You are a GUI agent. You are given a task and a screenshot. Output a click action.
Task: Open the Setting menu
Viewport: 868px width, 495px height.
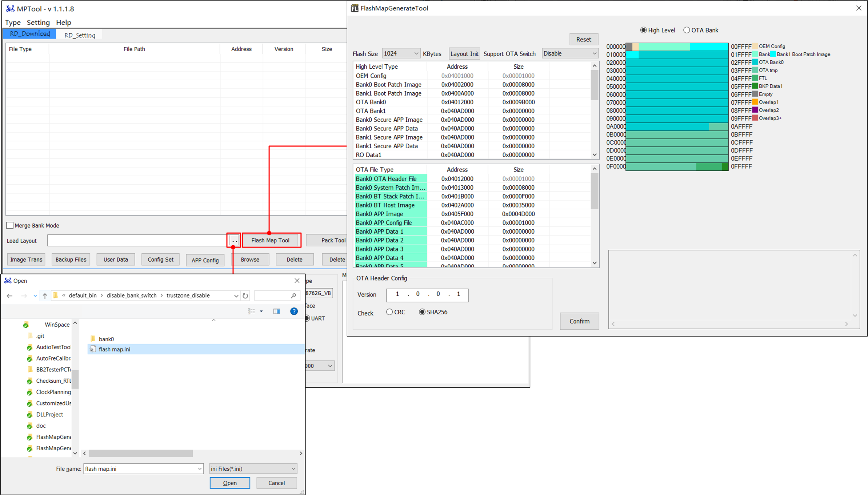(x=38, y=23)
